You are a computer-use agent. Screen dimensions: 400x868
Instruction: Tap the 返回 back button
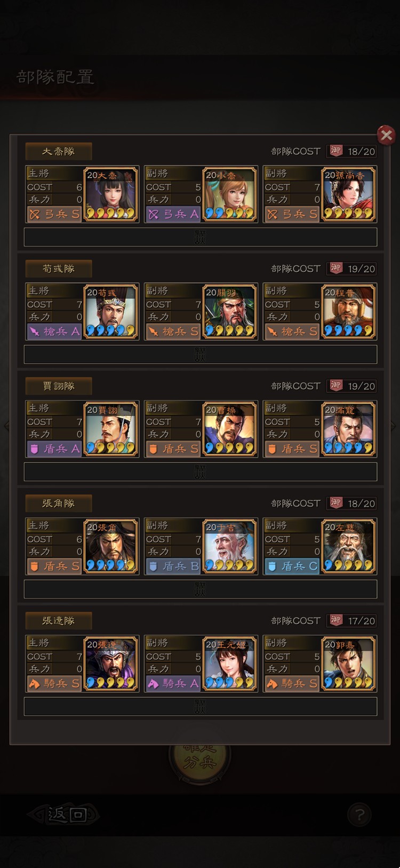click(64, 815)
